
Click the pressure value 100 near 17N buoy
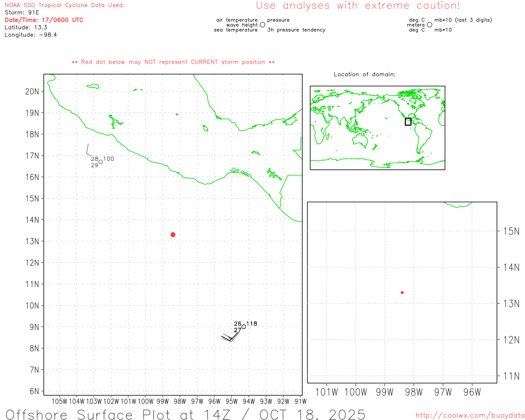[x=109, y=159]
